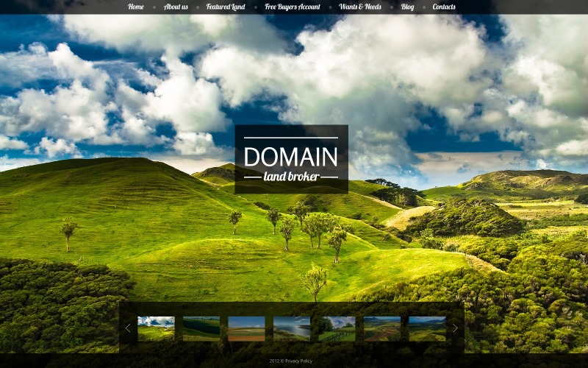Go to the About us page

(176, 7)
